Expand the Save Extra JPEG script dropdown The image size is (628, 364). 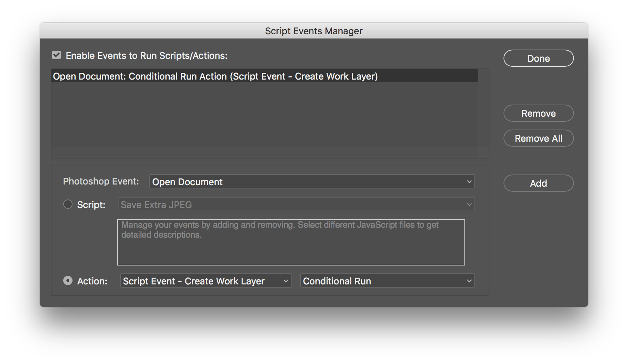point(296,204)
